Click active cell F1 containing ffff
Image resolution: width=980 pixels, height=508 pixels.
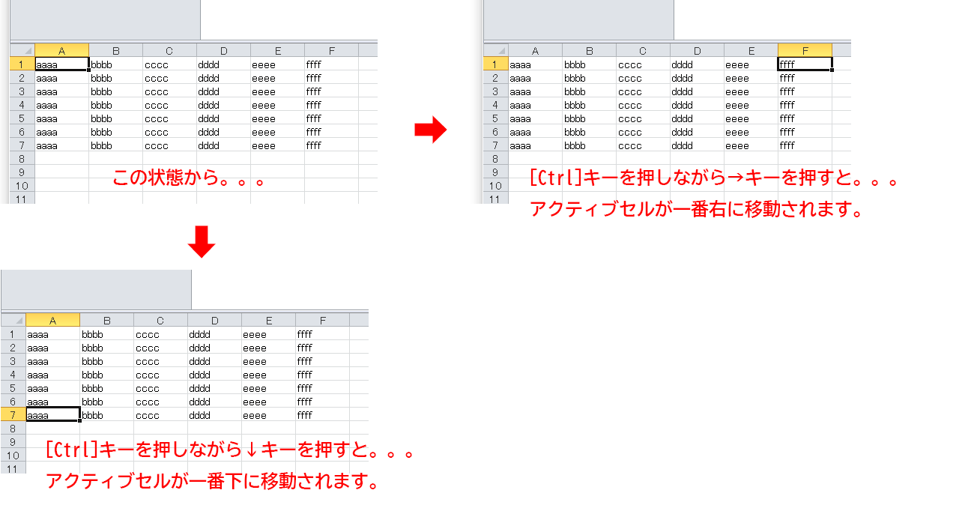[805, 64]
